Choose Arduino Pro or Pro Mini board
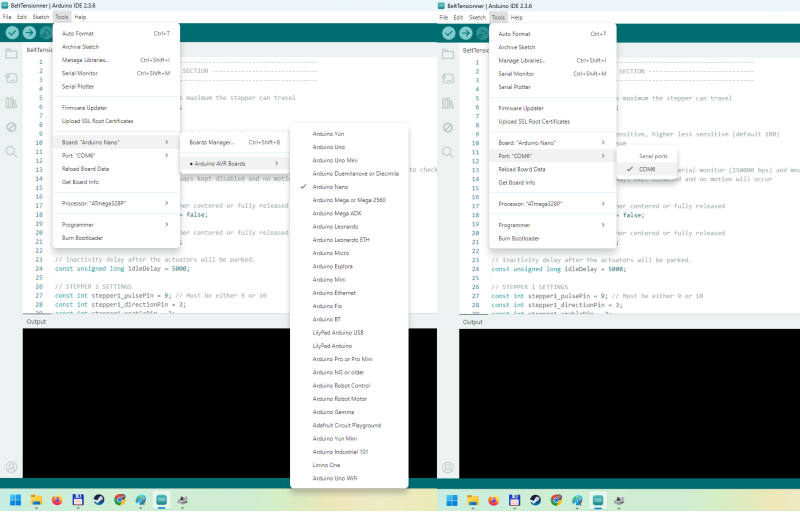The width and height of the screenshot is (800, 521). 349,359
